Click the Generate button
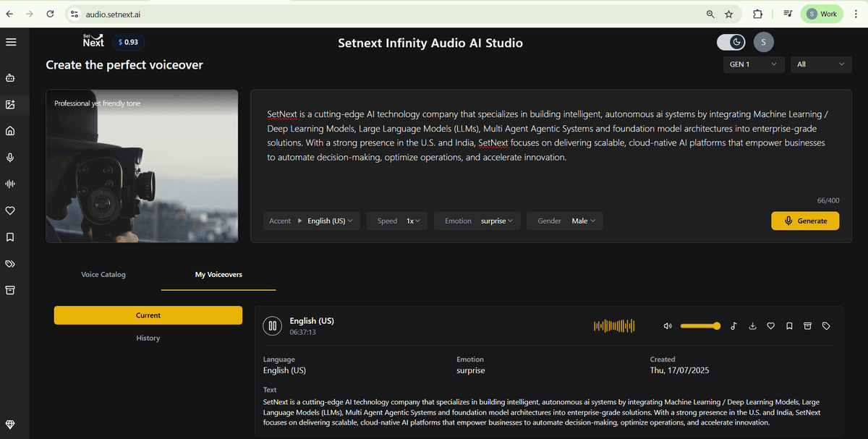Screen dimensions: 868x439 (805, 221)
